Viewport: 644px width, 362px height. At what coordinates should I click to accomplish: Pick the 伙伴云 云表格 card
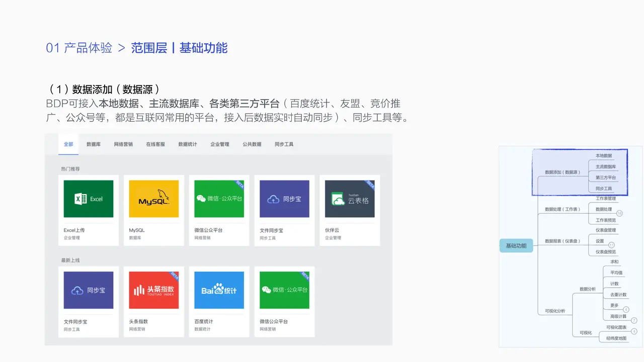350,210
